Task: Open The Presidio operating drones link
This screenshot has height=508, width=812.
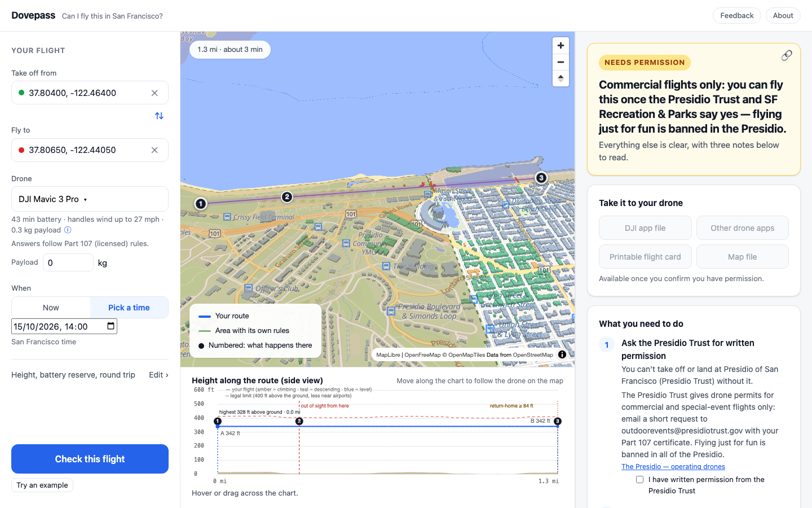Action: [673, 467]
